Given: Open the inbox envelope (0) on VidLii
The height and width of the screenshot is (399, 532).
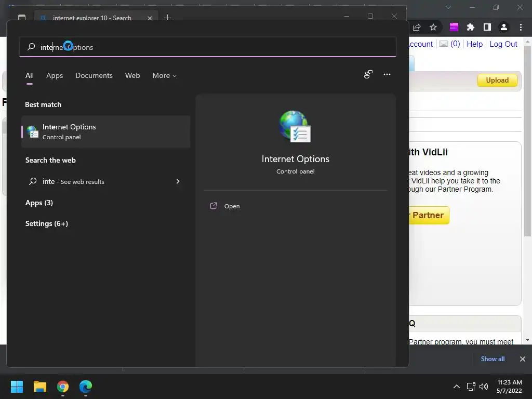Looking at the screenshot, I should coord(449,44).
